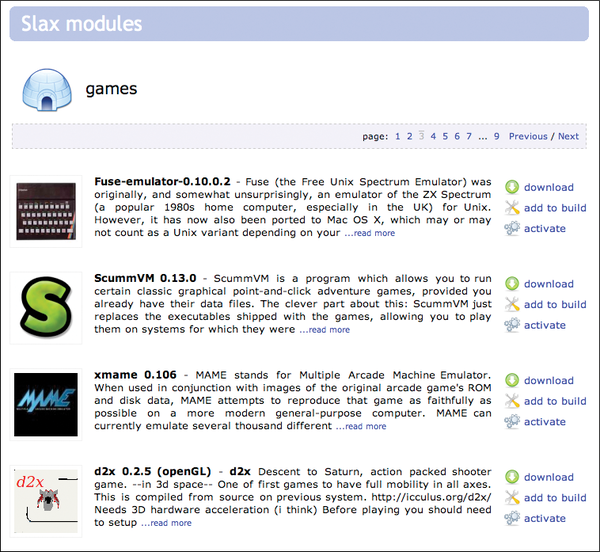Click the download link for Fuse-emulator

click(549, 187)
